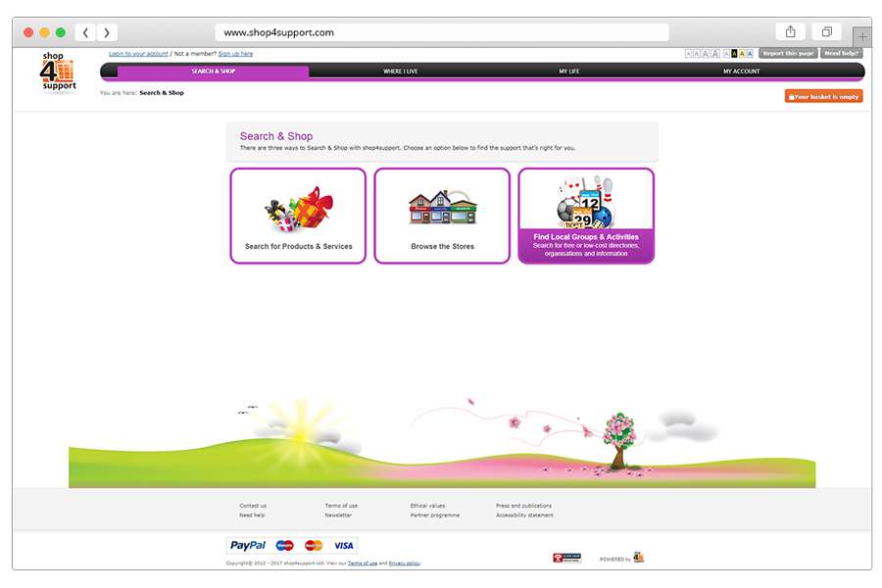
Task: Go back with browser back arrow
Action: pyautogui.click(x=85, y=32)
